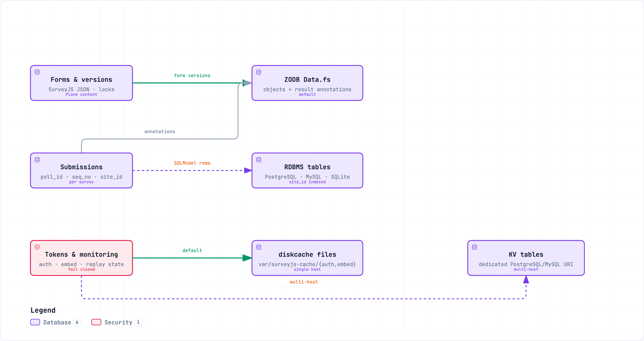The height and width of the screenshot is (341, 644).
Task: Select the 'form versions' edge label
Action: tap(192, 75)
